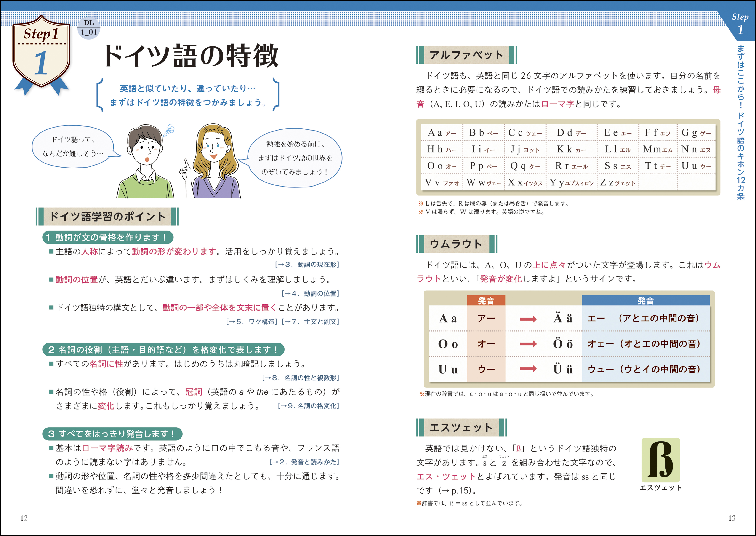Image resolution: width=756 pixels, height=536 pixels.
Task: Click the note 辞書では、ß＝ss として並んでいます
Action: (x=469, y=503)
